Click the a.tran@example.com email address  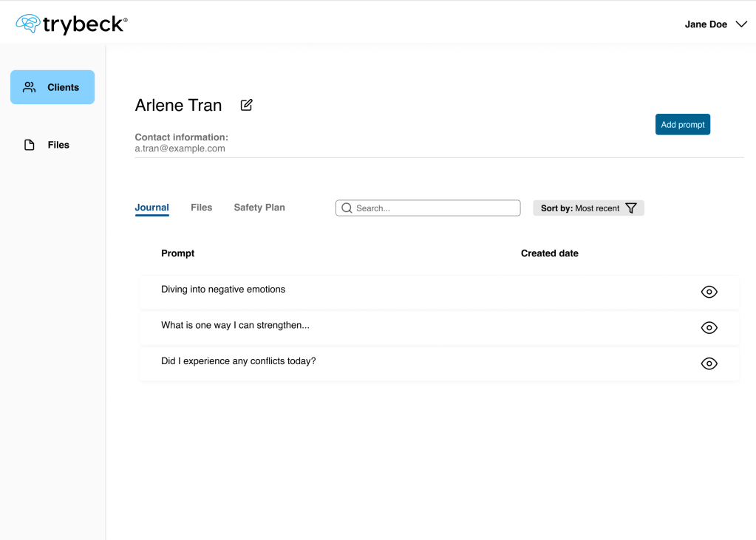(x=180, y=148)
